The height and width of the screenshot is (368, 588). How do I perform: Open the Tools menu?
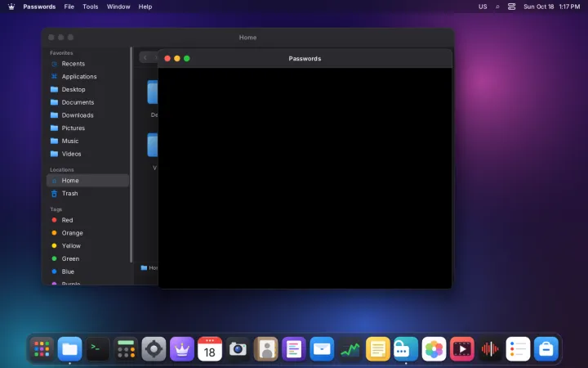click(91, 7)
